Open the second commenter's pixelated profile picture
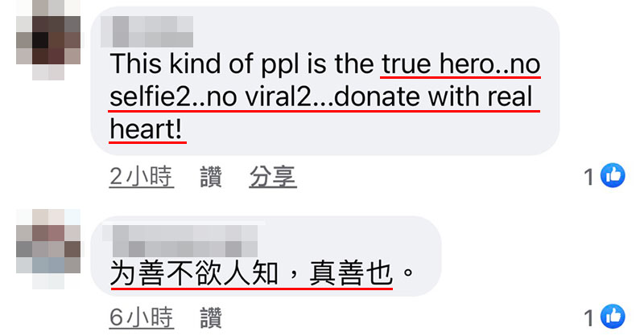644x336 pixels. (48, 248)
